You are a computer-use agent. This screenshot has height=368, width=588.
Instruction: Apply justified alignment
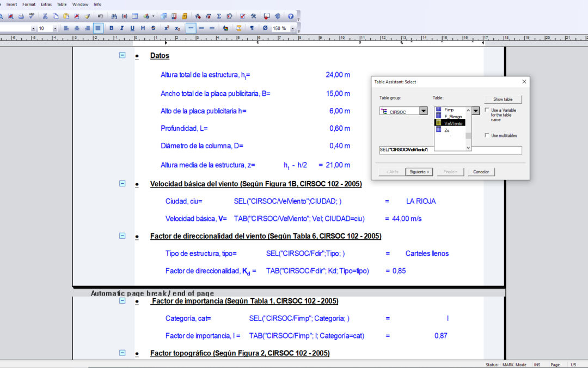[x=98, y=28]
